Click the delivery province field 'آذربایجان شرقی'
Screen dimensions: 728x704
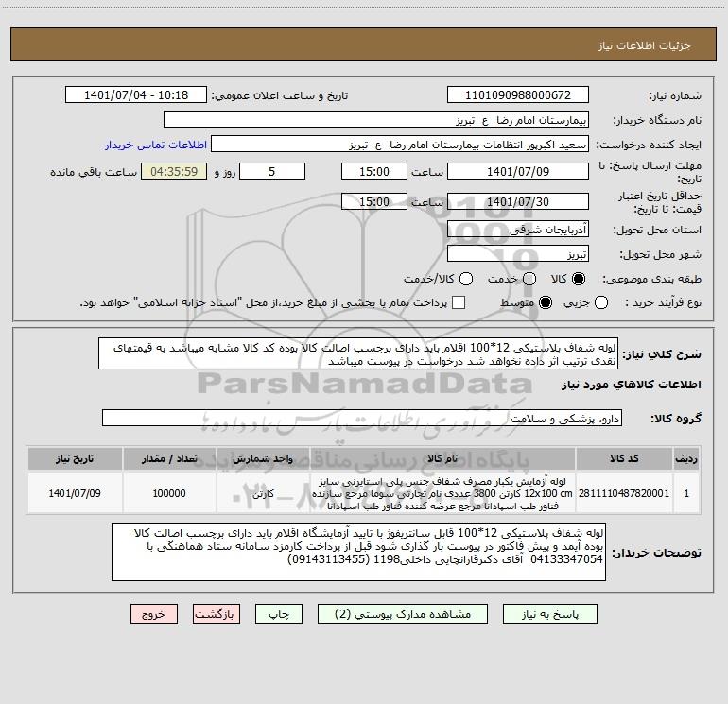coord(518,229)
